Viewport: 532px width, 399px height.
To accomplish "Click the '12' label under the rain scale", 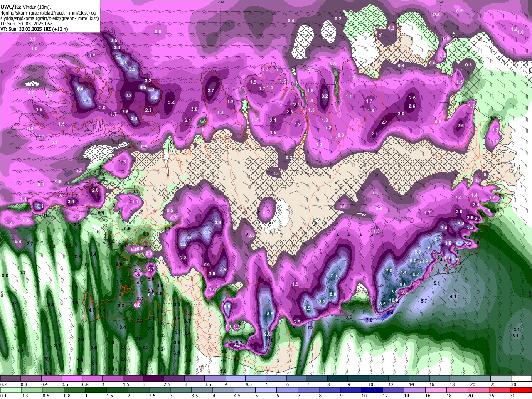I will pyautogui.click(x=385, y=396).
